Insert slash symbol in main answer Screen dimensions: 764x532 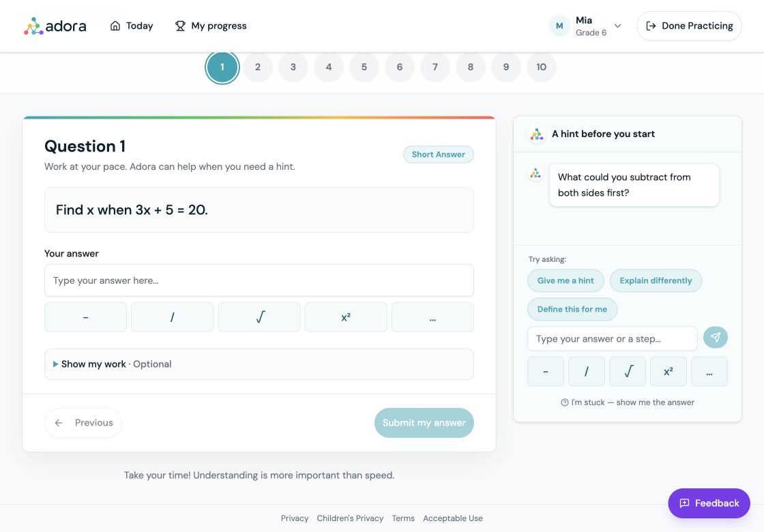(x=173, y=317)
